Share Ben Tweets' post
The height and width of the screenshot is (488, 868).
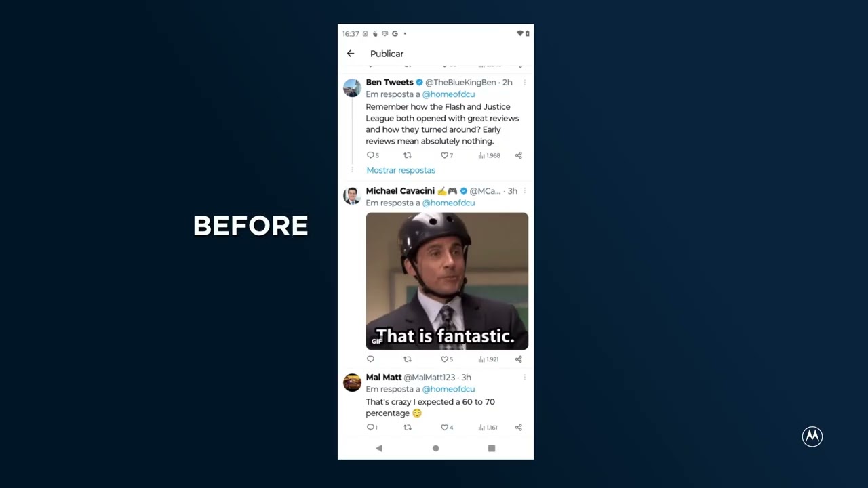[x=519, y=155]
